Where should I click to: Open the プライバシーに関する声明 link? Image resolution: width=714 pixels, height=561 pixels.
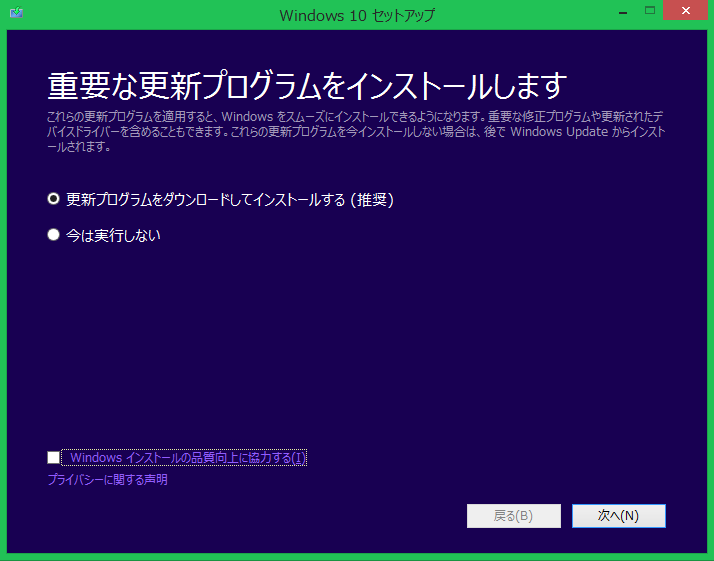(x=107, y=479)
